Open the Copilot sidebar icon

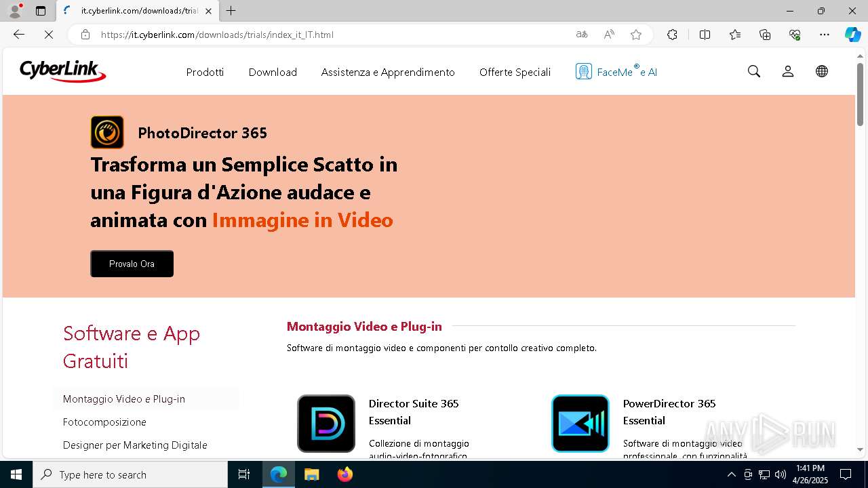point(852,35)
